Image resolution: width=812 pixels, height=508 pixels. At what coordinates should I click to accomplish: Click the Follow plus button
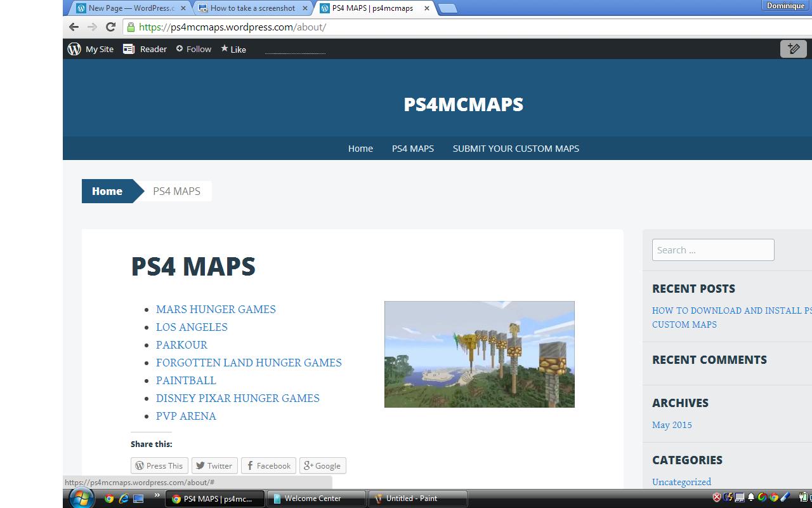(193, 49)
